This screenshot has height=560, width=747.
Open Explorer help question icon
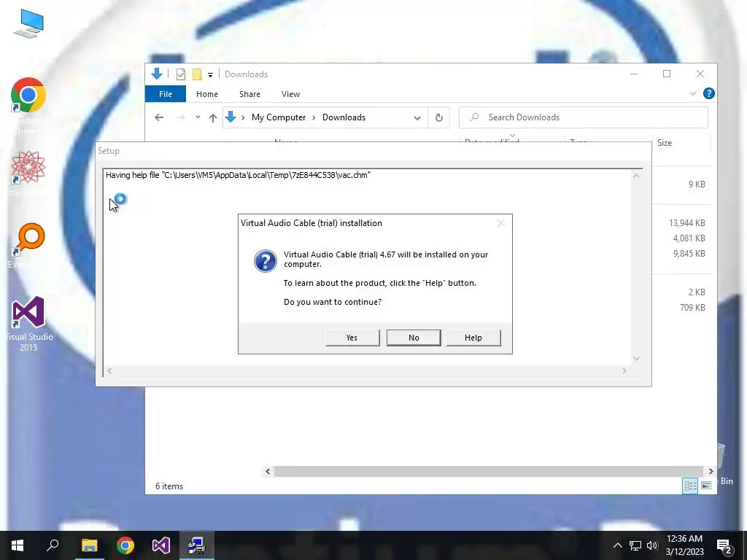coord(708,93)
